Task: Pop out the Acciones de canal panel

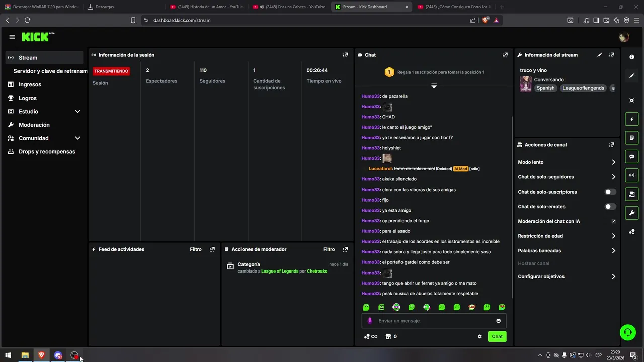Action: pyautogui.click(x=612, y=145)
